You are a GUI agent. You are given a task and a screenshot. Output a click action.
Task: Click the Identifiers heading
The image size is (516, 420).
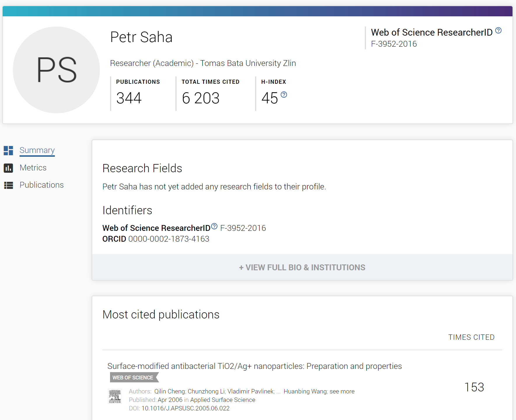tap(127, 210)
